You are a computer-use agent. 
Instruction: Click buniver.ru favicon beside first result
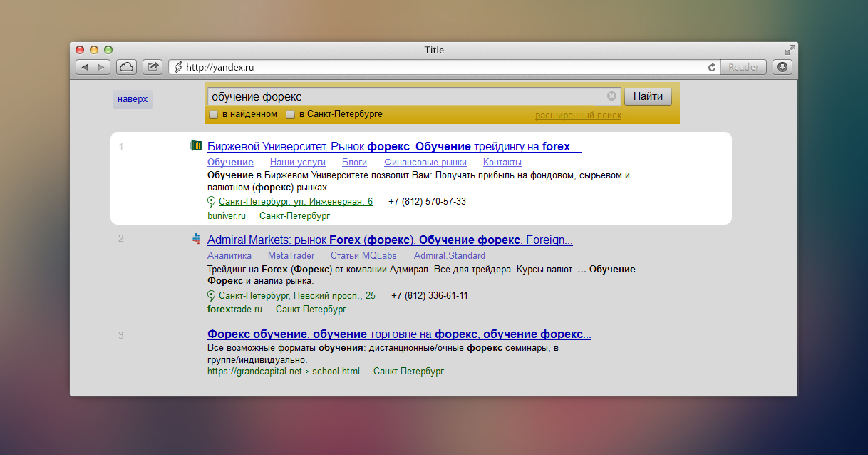[196, 146]
